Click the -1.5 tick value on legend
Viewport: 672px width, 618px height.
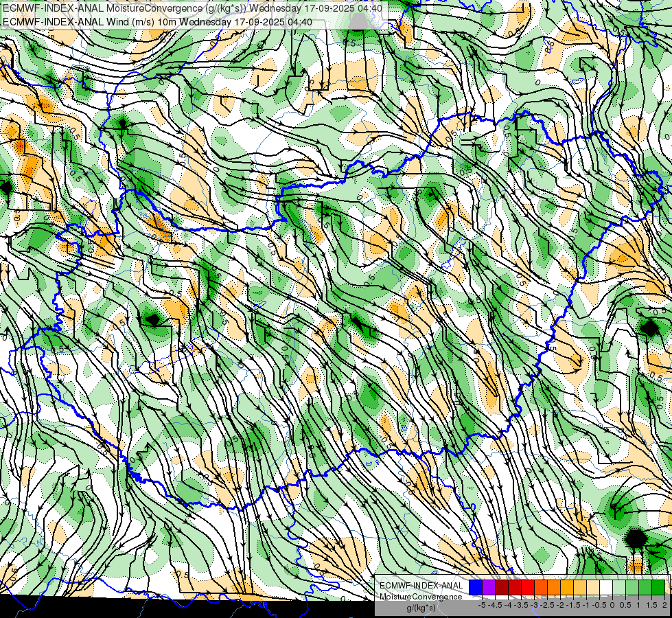[573, 605]
